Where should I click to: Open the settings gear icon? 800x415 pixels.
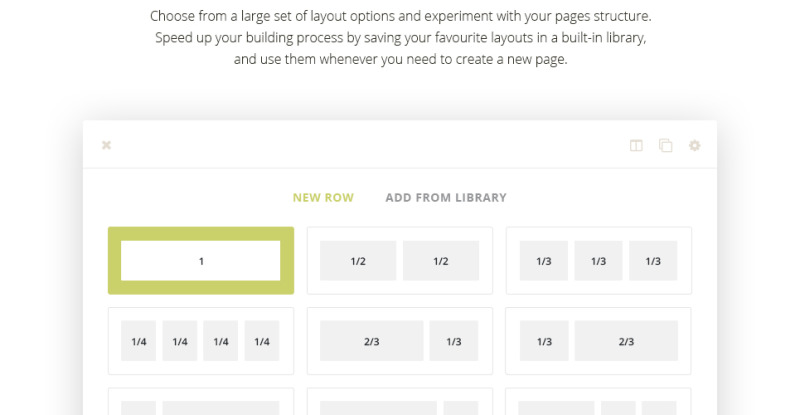point(694,145)
